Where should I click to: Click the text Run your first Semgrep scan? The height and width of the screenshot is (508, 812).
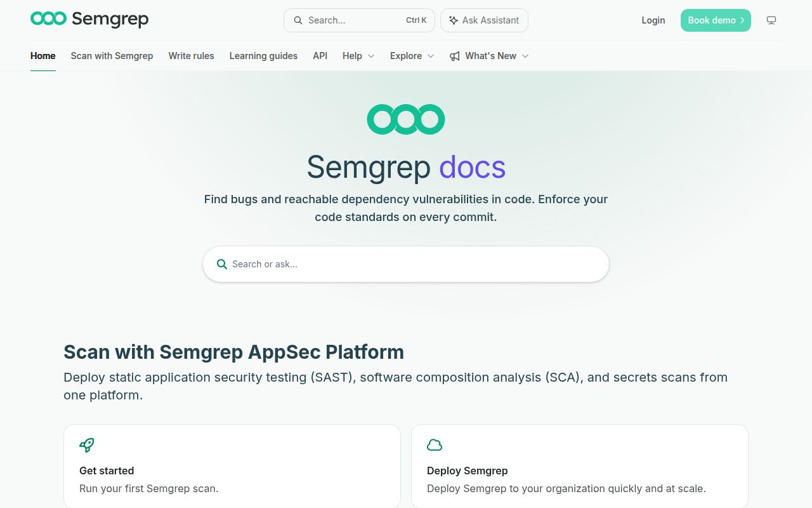click(x=149, y=488)
